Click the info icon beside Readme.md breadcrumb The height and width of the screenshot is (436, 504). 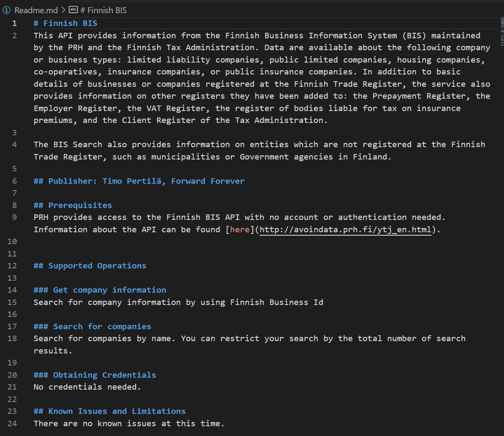pos(7,10)
